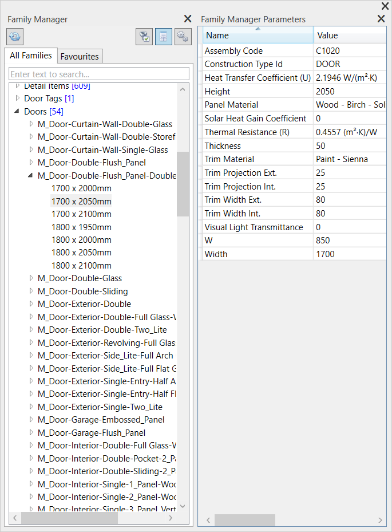Select the 1700 x 2000mm door type

(81, 188)
